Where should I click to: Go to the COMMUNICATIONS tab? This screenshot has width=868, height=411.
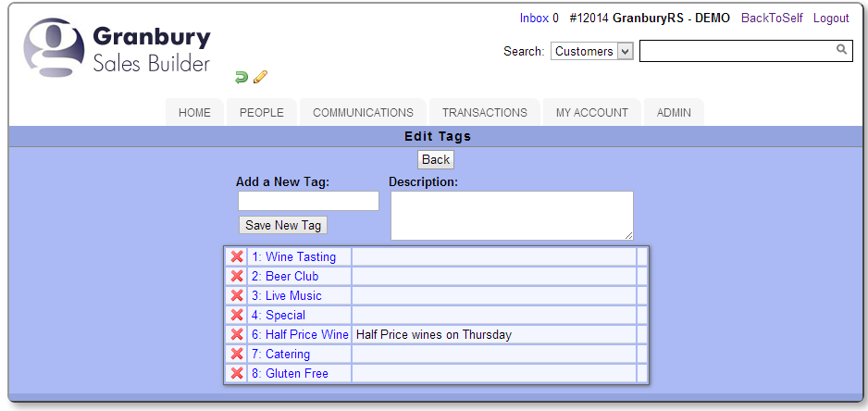(363, 113)
